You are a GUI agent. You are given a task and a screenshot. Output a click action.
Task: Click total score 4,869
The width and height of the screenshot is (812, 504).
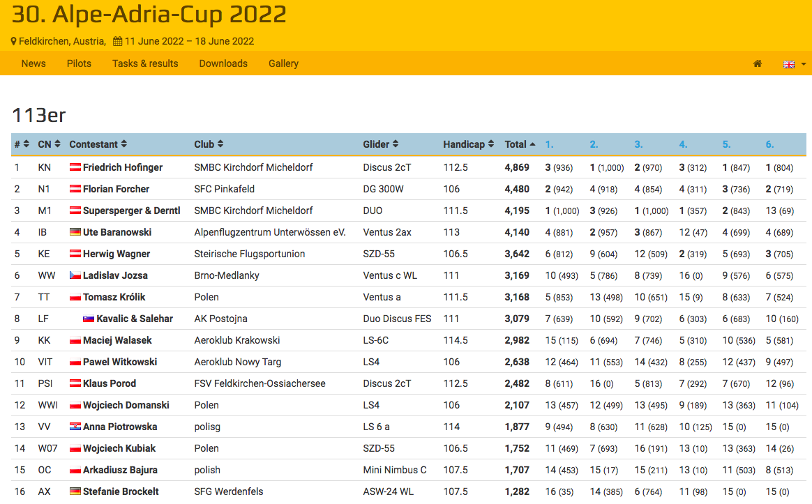pyautogui.click(x=517, y=167)
